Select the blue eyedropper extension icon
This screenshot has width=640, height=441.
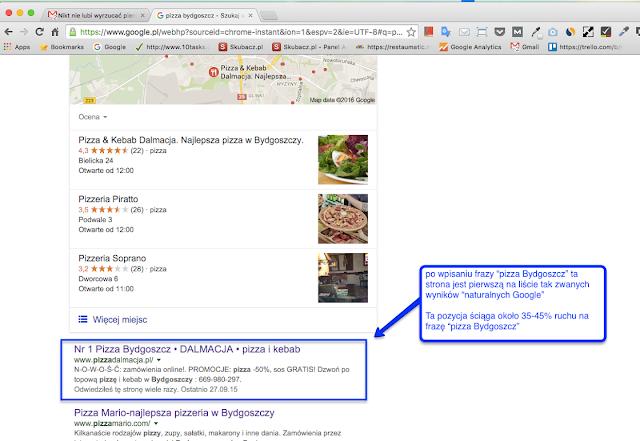pyautogui.click(x=624, y=31)
